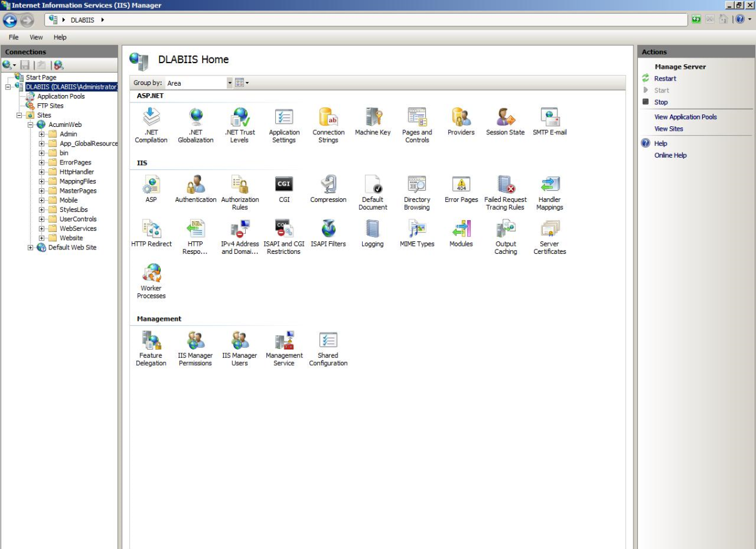756x549 pixels.
Task: Open the Logging feature
Action: (373, 233)
